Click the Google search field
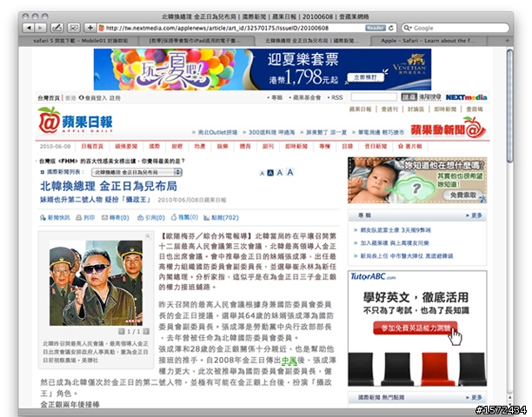532x417 pixels. point(456,28)
